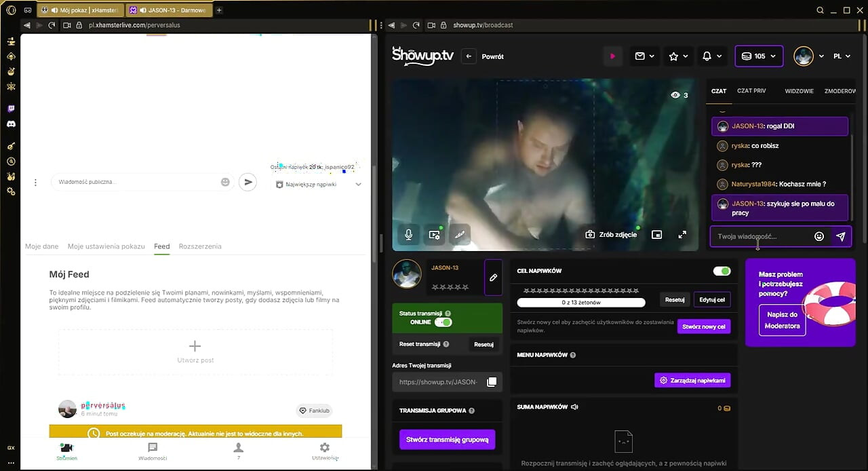Image resolution: width=868 pixels, height=471 pixels.
Task: Open the PL language dropdown
Action: tap(842, 56)
